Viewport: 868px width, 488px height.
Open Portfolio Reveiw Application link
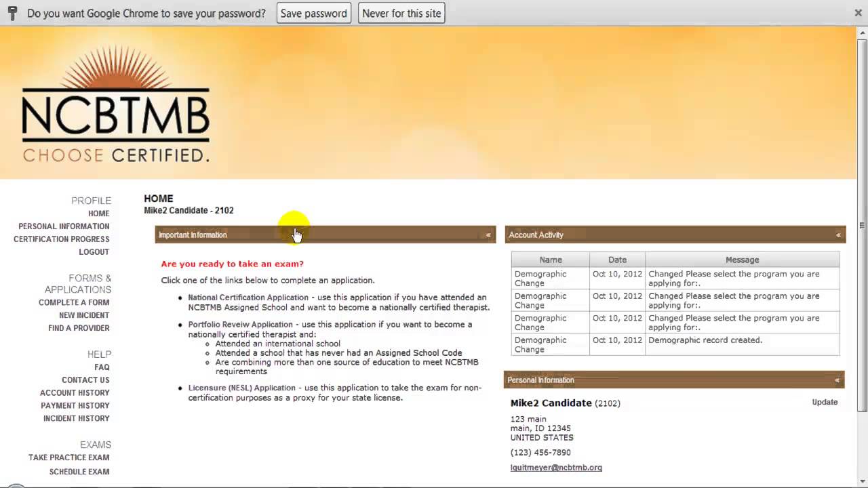pyautogui.click(x=240, y=325)
